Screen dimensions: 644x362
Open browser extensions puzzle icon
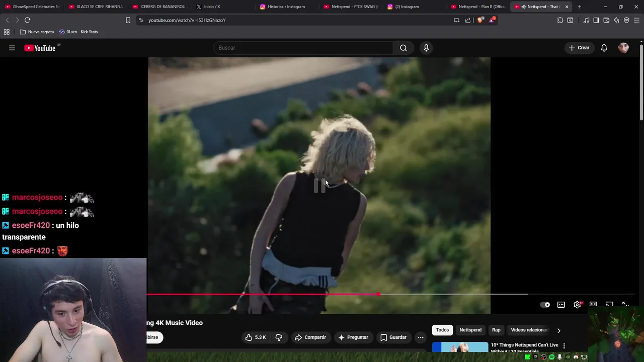point(560,20)
